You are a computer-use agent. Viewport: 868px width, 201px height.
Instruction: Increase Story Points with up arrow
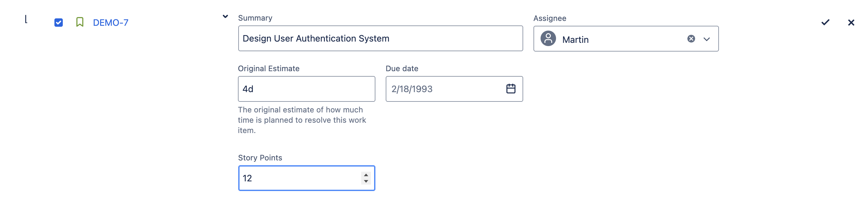tap(366, 175)
